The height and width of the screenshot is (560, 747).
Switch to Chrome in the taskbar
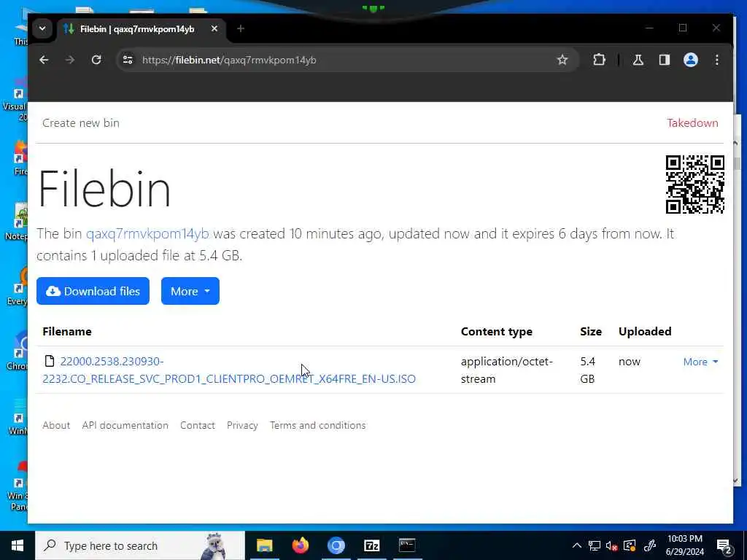click(x=336, y=545)
